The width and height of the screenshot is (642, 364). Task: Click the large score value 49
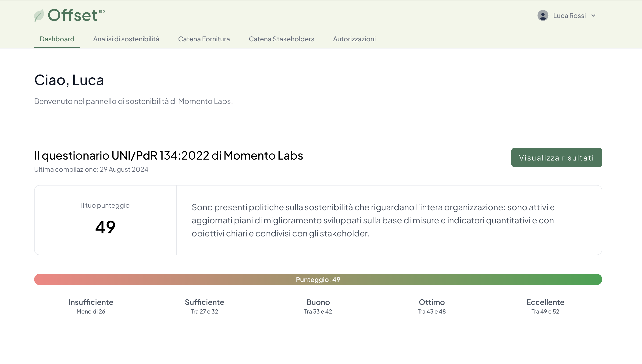click(105, 227)
